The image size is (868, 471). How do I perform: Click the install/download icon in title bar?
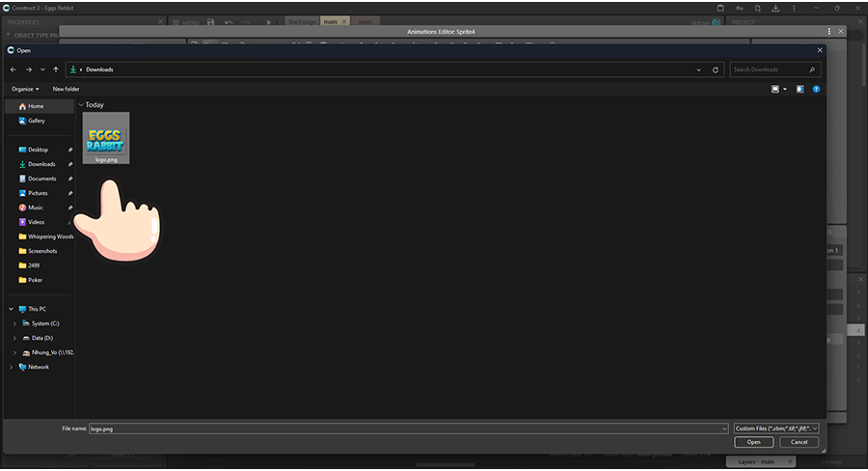775,8
